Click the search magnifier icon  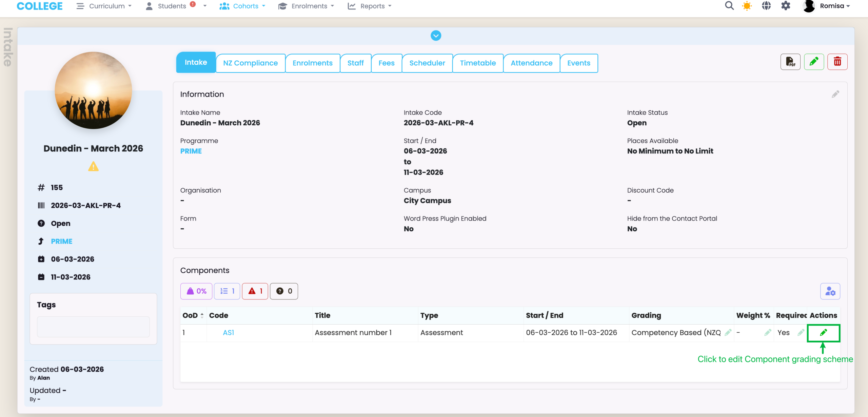(729, 6)
